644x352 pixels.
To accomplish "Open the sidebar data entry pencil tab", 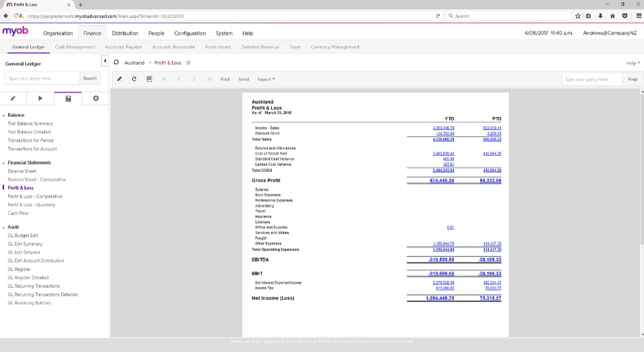I will (x=13, y=98).
